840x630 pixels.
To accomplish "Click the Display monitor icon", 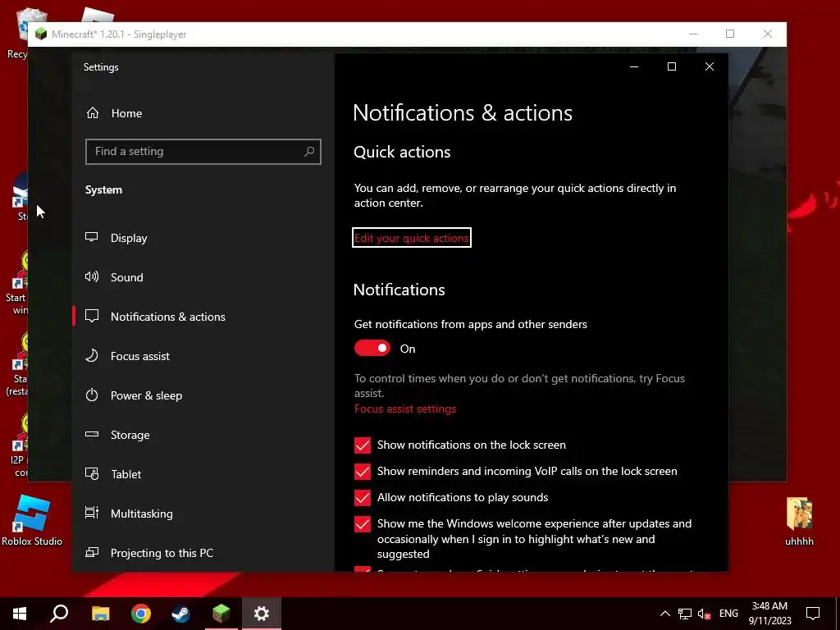I will pos(92,237).
